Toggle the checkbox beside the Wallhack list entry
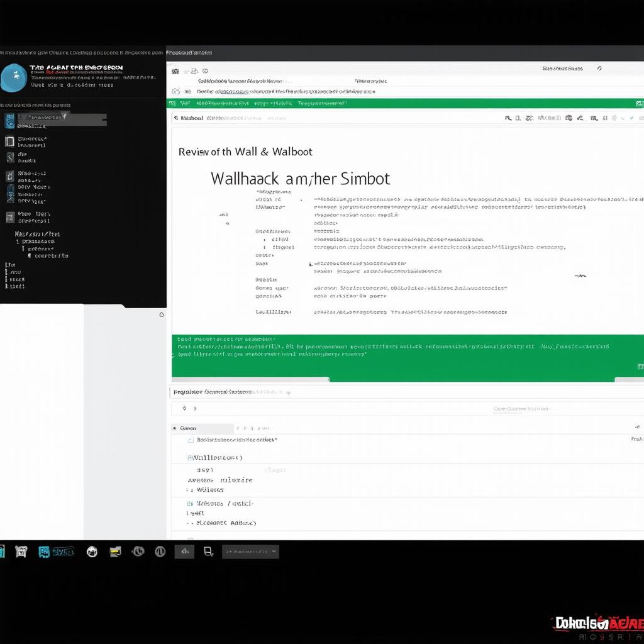Viewport: 644px width, 644px height. (190, 458)
